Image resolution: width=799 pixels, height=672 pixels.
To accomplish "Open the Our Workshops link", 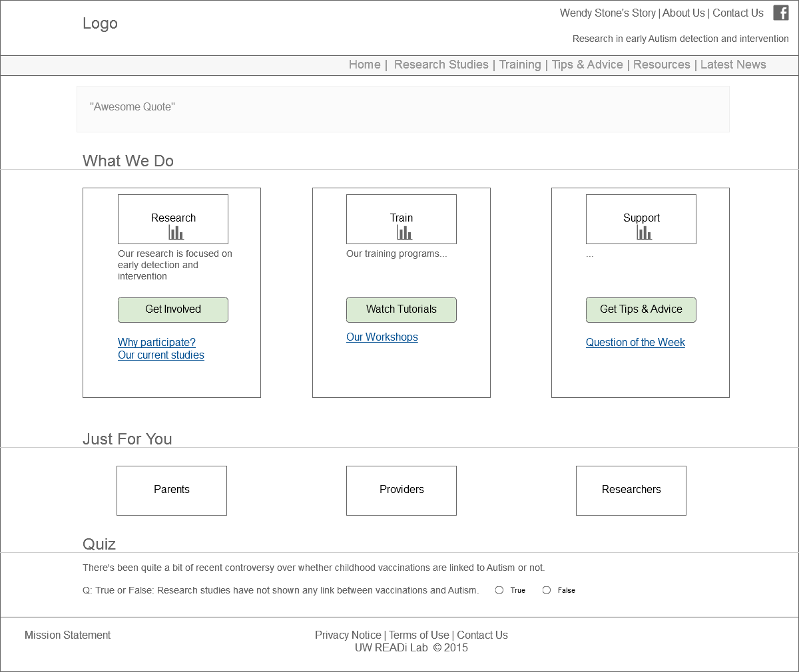I will click(x=382, y=337).
